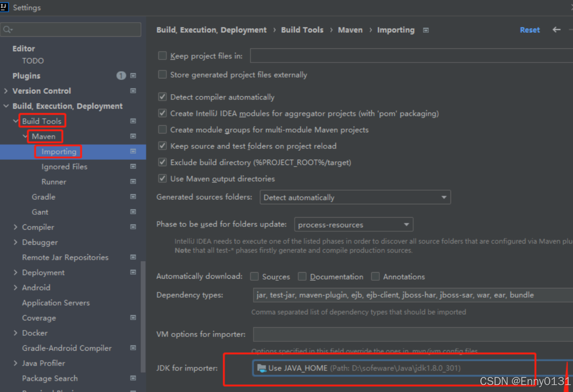Enable automatic download of Sources
Image resolution: width=573 pixels, height=392 pixels.
pyautogui.click(x=254, y=276)
